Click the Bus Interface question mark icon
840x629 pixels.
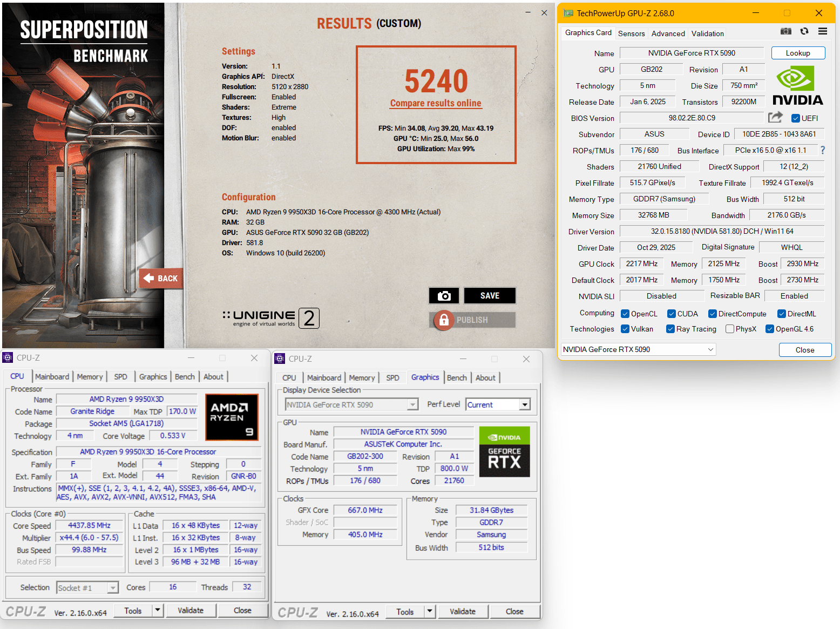coord(823,150)
